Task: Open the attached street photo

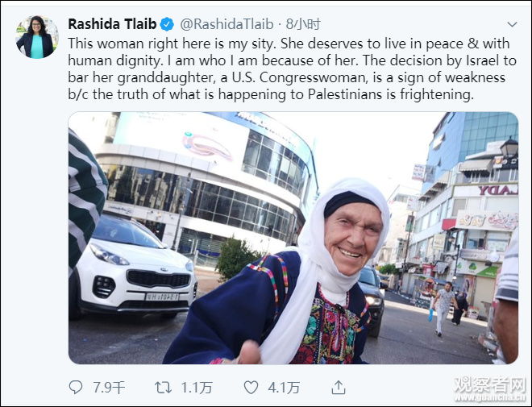Action: point(293,238)
